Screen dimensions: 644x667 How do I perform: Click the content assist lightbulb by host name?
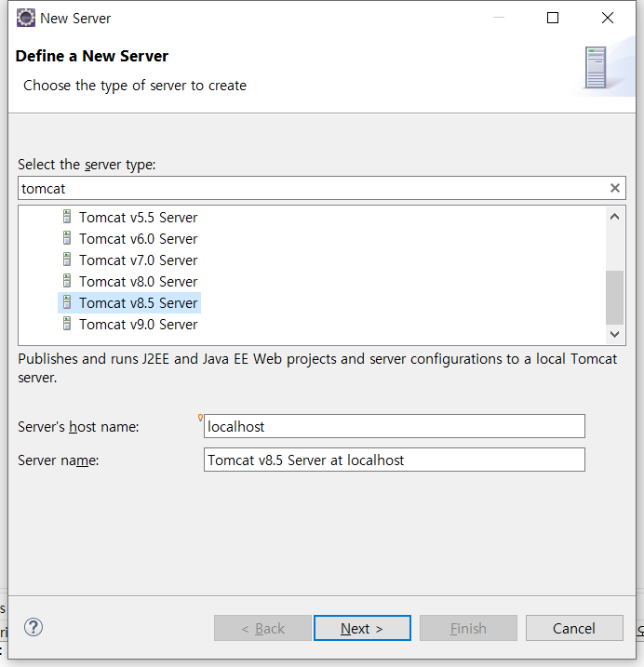(x=200, y=418)
